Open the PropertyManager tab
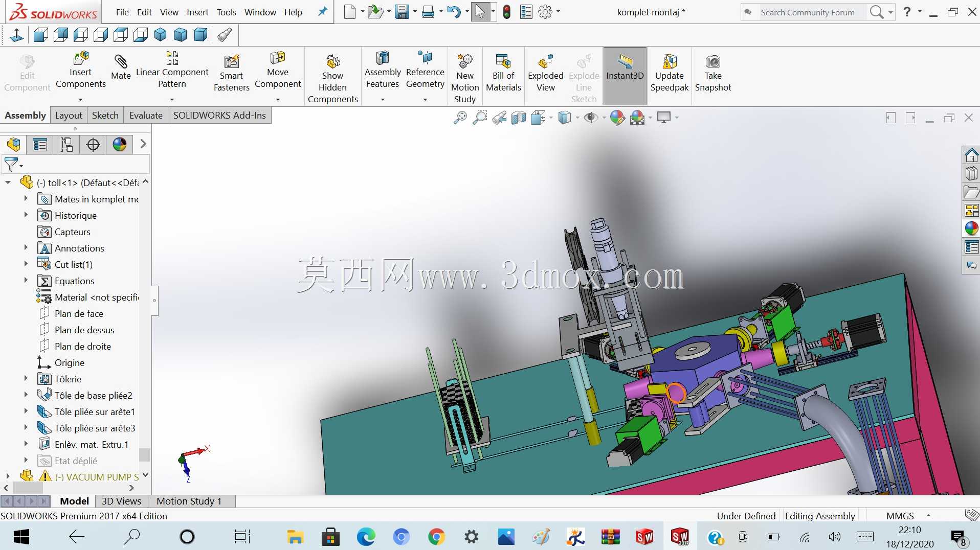 (40, 145)
